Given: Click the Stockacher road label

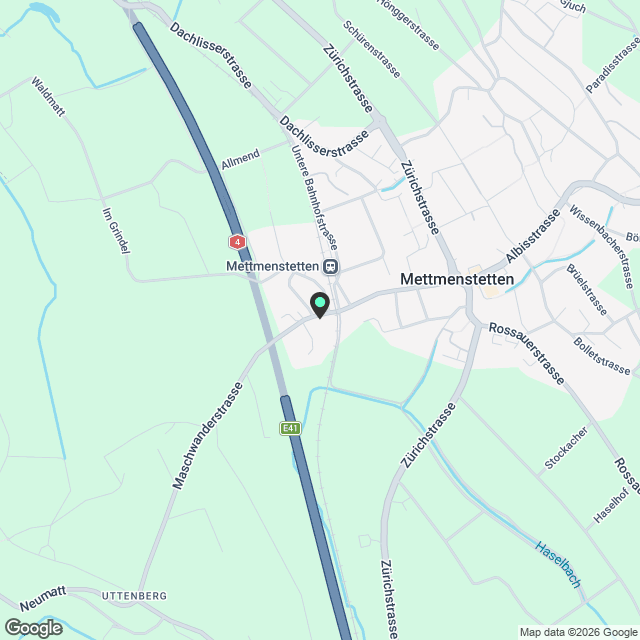Looking at the screenshot, I should (566, 448).
